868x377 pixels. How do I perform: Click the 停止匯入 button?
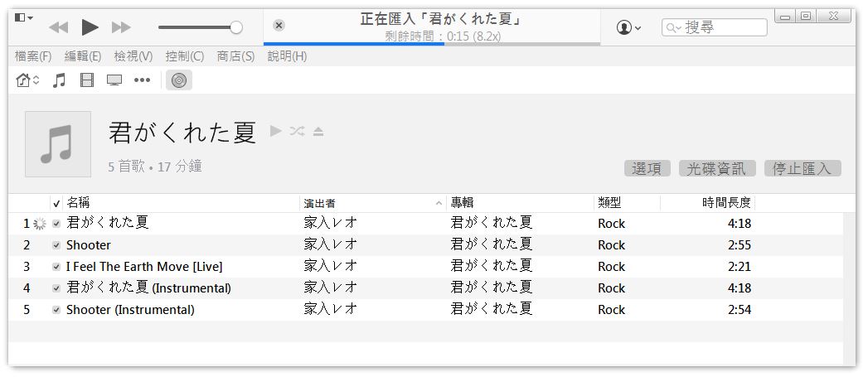(x=802, y=168)
